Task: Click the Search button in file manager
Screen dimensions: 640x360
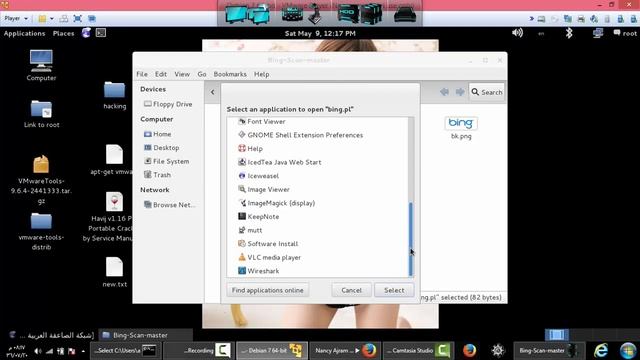Action: point(487,92)
